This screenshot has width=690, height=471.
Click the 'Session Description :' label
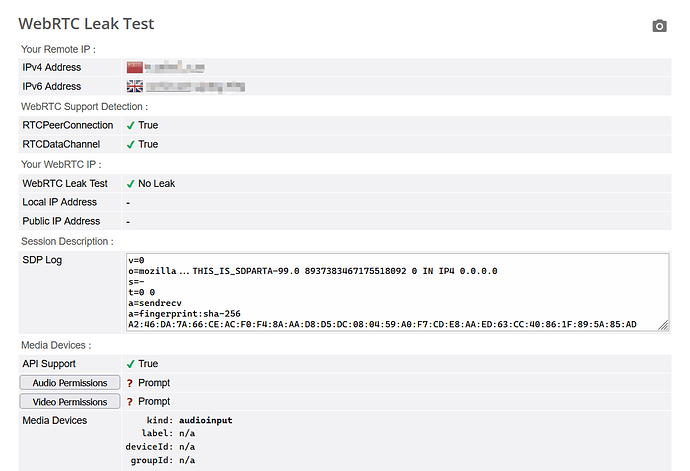(67, 241)
